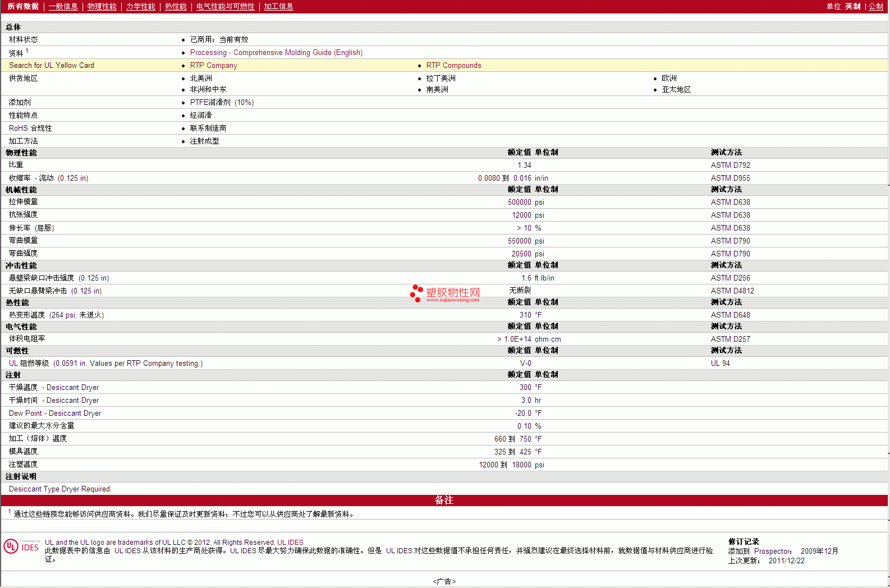The width and height of the screenshot is (890, 588).
Task: Click footnote superscript 1 next to 资料
Action: click(x=27, y=51)
